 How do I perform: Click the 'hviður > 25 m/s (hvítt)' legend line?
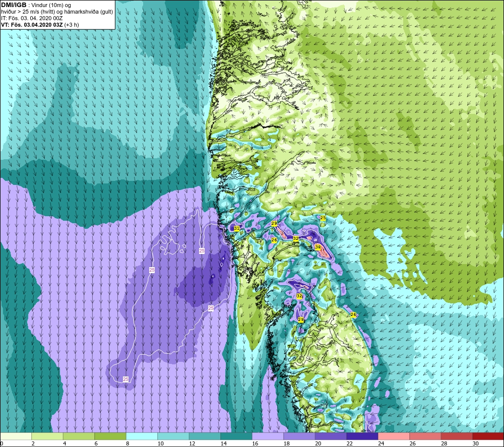point(57,12)
